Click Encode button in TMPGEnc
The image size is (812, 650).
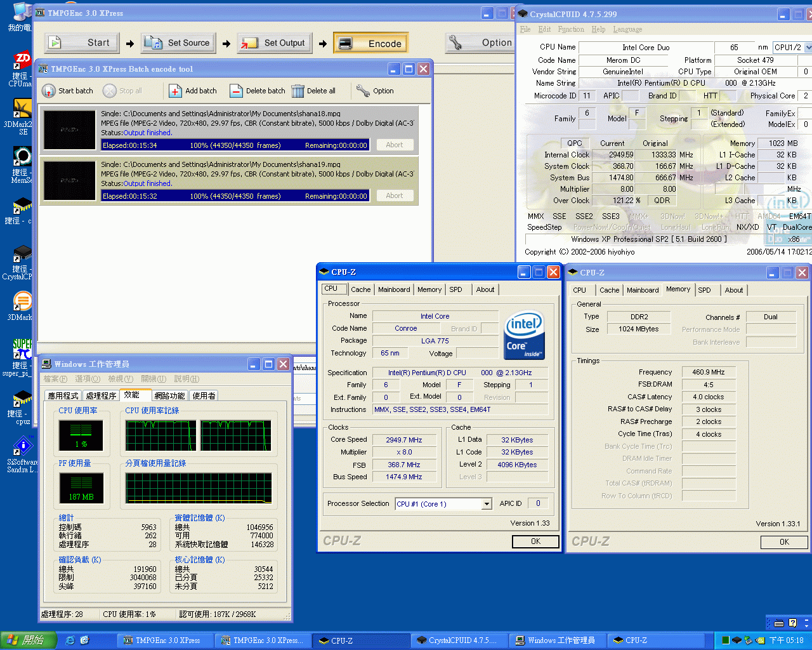[370, 43]
